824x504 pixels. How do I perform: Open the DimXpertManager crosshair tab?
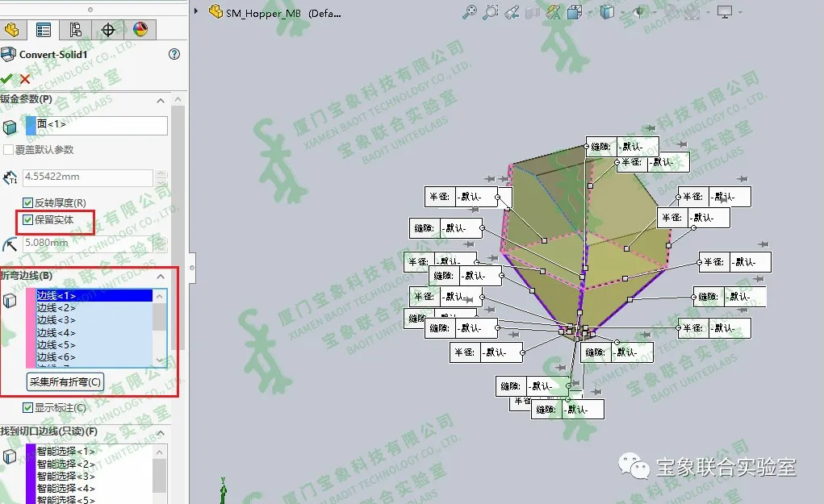(107, 30)
